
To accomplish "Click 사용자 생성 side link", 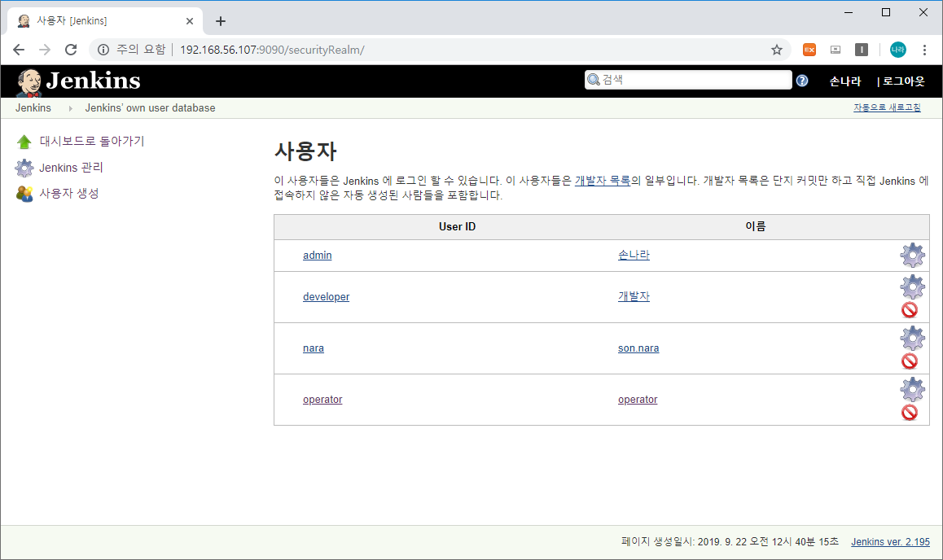I will tap(69, 194).
